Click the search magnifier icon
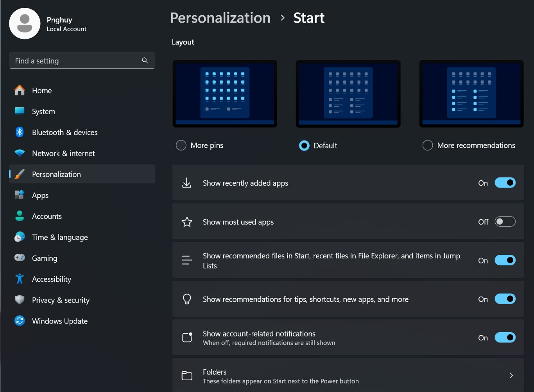 [145, 61]
